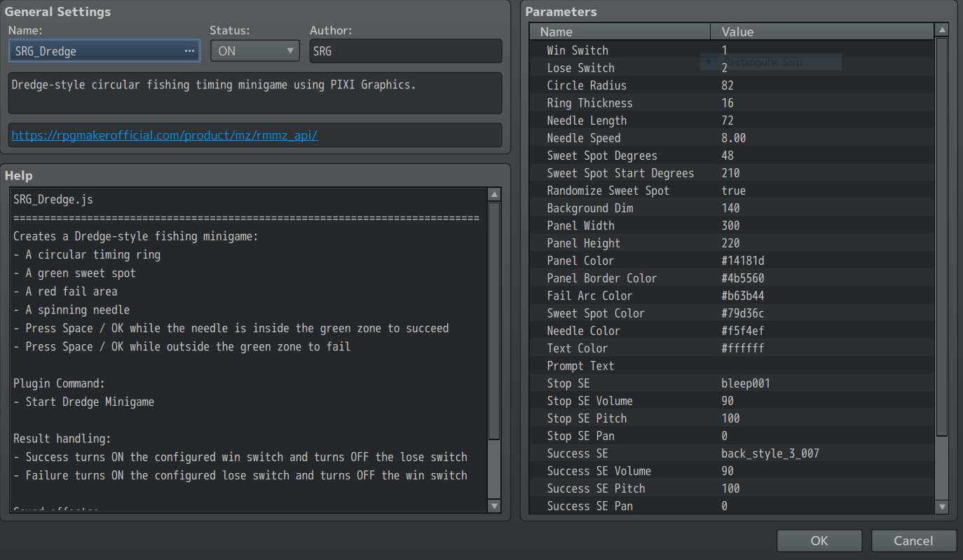
Task: Select Sweet Spot Color value #79d36c
Action: click(742, 313)
